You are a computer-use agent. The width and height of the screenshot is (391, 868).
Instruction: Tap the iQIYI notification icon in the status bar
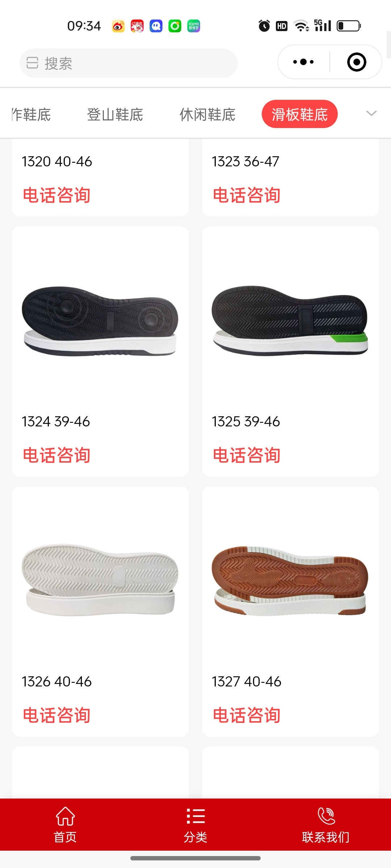tap(194, 26)
